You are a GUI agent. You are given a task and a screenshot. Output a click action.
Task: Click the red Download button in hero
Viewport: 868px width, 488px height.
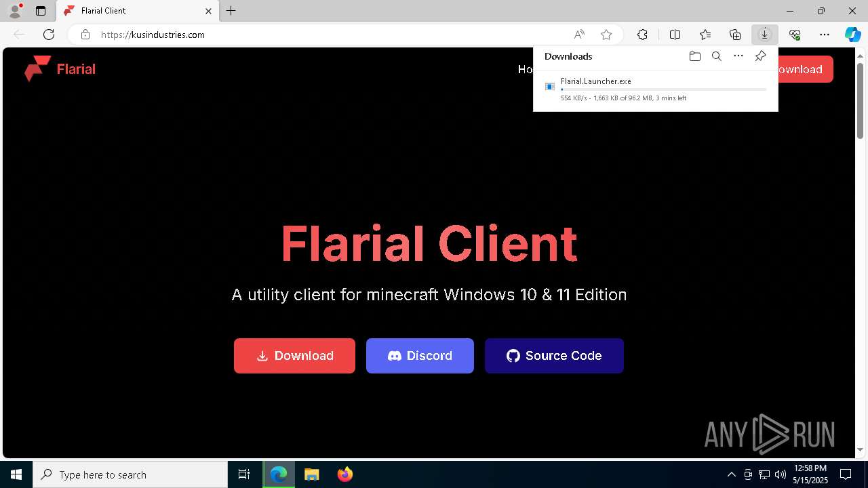coord(294,356)
